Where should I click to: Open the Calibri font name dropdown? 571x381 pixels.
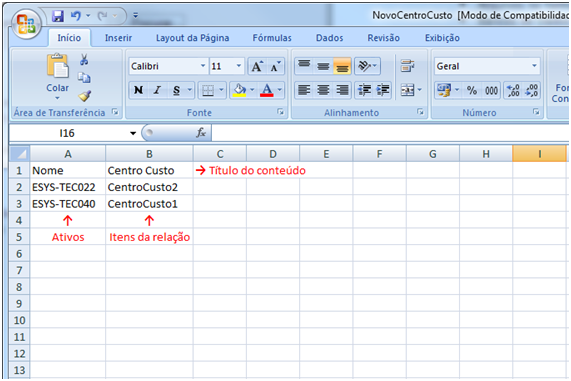click(x=203, y=66)
